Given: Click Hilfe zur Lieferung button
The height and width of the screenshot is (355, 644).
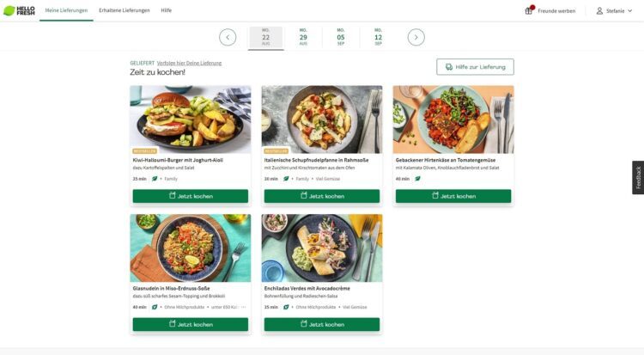Looking at the screenshot, I should [475, 67].
